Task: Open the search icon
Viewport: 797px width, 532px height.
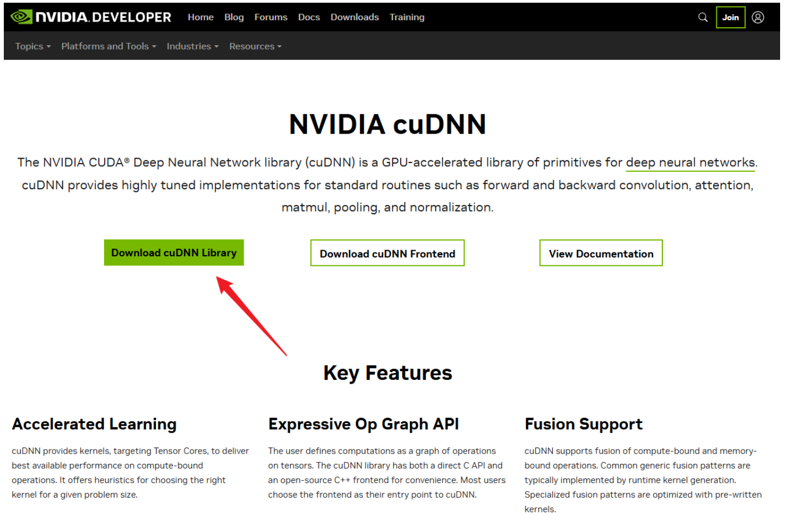Action: pyautogui.click(x=703, y=17)
